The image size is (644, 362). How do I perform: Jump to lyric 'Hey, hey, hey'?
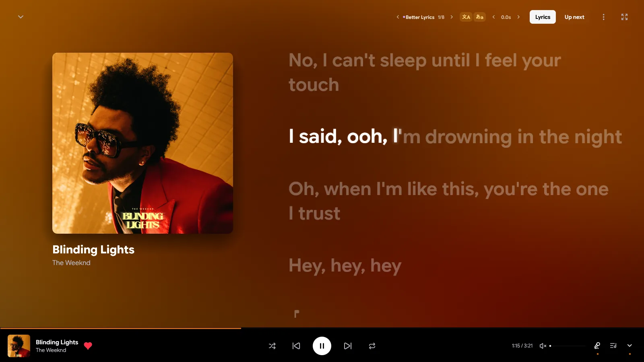tap(345, 266)
